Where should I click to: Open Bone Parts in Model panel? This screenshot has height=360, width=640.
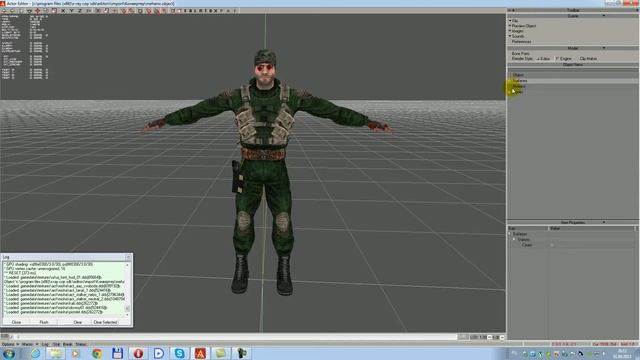click(521, 53)
